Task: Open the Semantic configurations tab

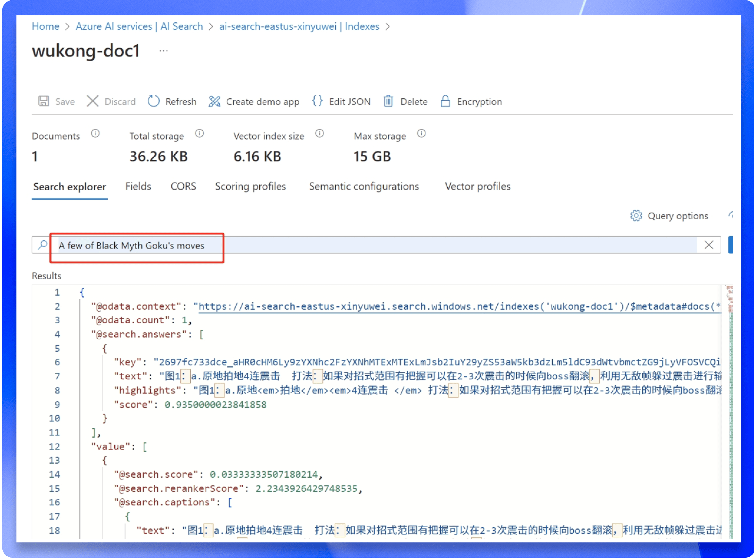Action: pos(364,186)
